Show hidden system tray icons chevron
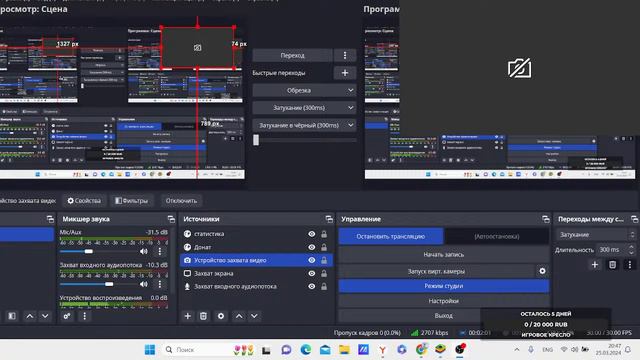640x360 pixels. click(x=517, y=350)
